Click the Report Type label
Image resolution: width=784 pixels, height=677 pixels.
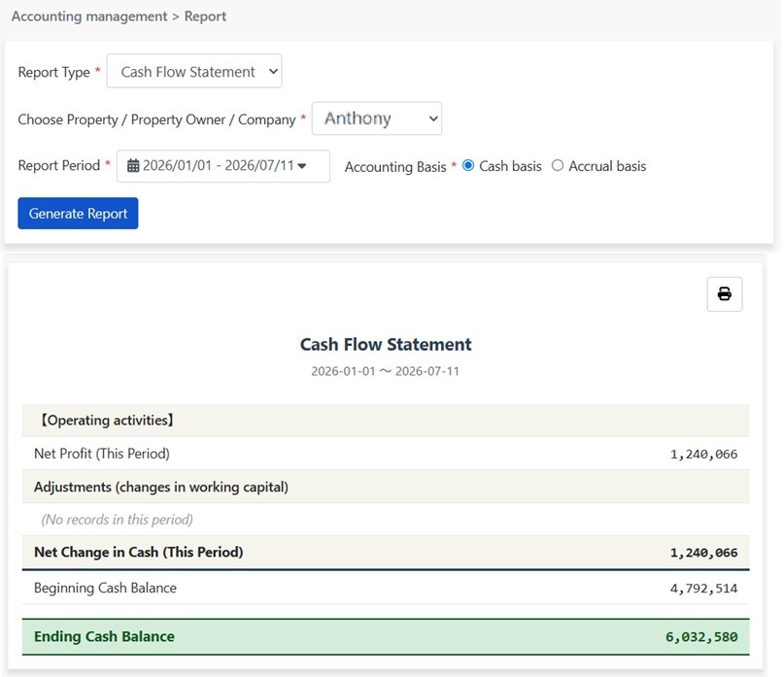(54, 72)
